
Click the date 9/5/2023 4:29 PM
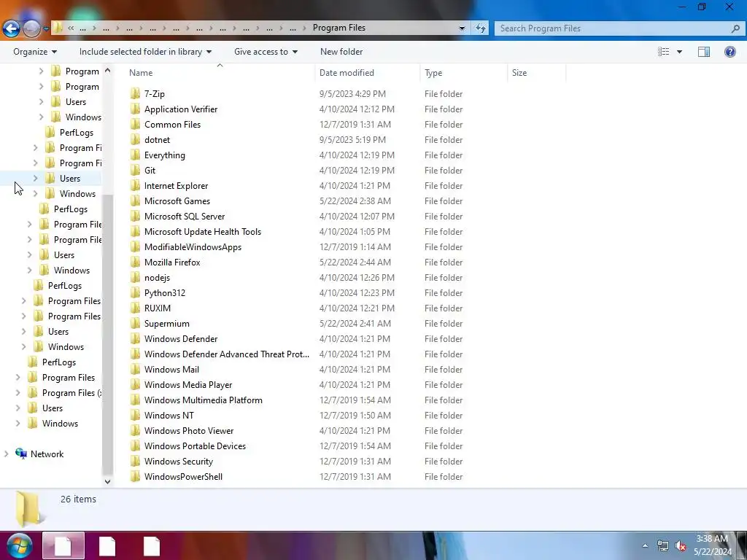point(352,94)
